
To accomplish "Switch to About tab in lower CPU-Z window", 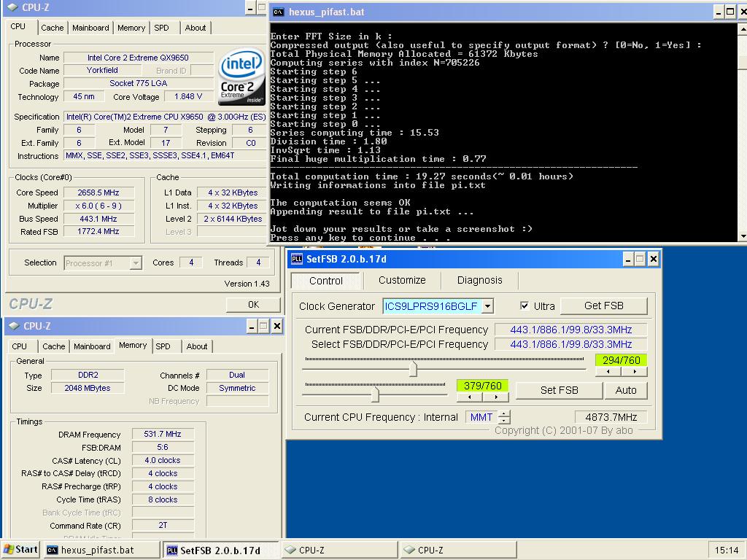I will pos(197,346).
